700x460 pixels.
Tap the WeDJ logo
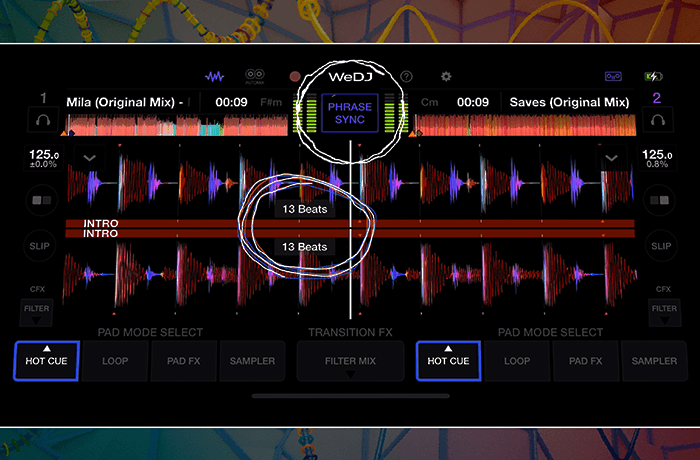[350, 77]
